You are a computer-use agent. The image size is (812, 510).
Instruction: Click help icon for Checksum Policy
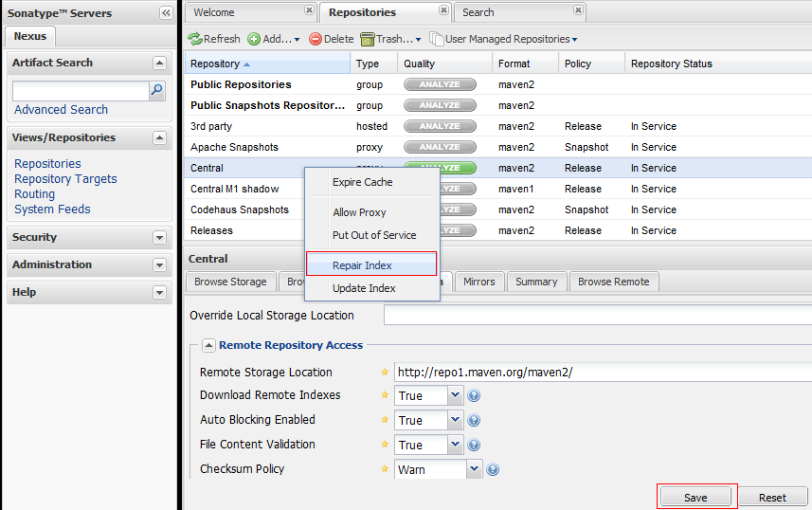[493, 469]
